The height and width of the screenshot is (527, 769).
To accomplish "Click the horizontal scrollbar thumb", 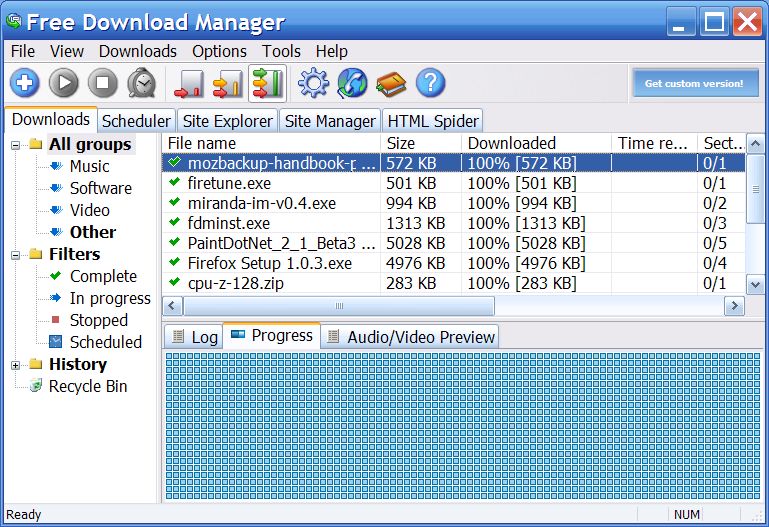I will (338, 306).
